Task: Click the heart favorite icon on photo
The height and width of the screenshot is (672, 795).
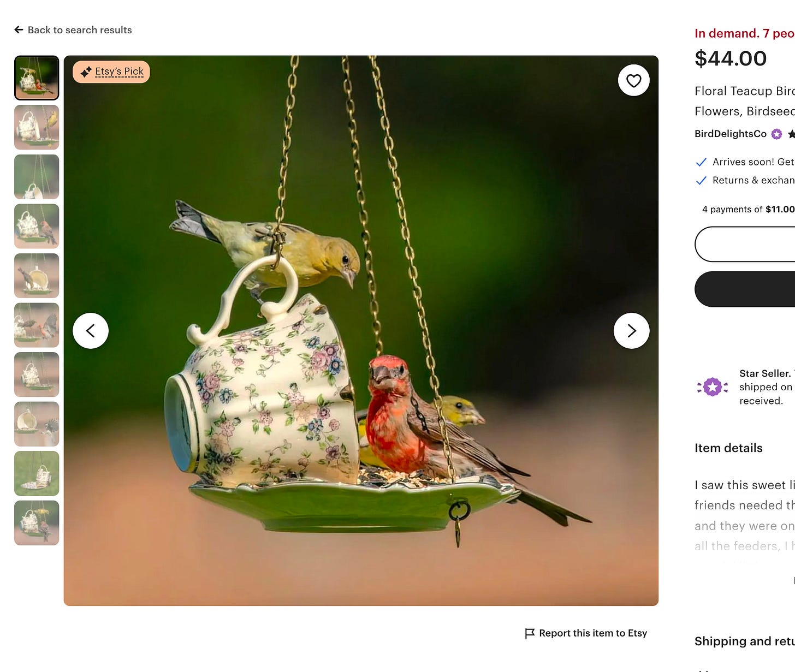Action: pos(633,81)
